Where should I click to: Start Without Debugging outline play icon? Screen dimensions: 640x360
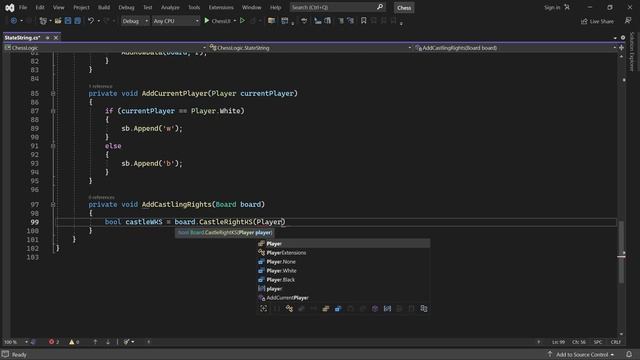coord(242,20)
